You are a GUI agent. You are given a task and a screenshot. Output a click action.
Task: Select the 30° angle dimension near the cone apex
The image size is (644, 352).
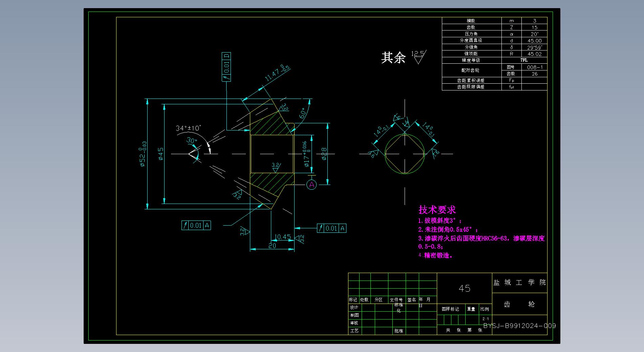coord(192,141)
